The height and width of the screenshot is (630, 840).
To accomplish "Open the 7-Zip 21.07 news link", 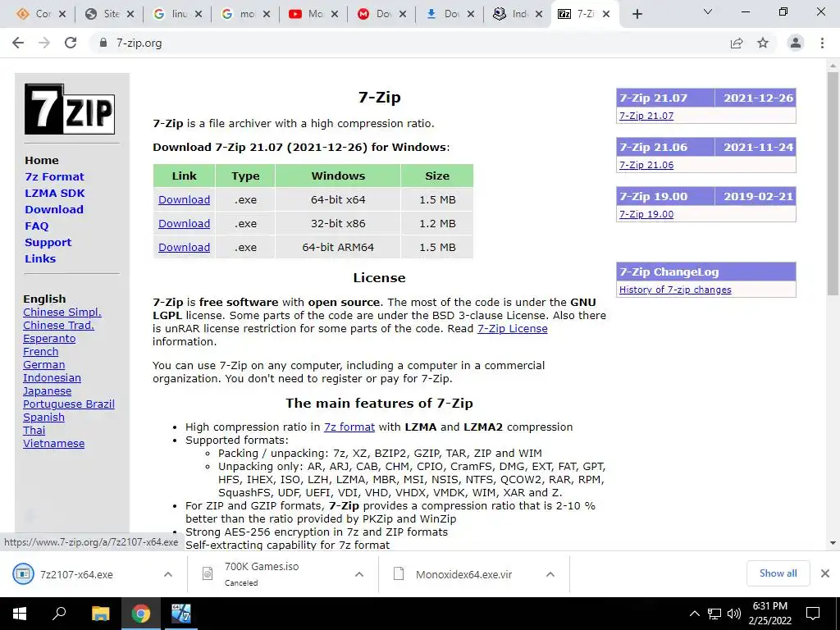I will pyautogui.click(x=646, y=115).
